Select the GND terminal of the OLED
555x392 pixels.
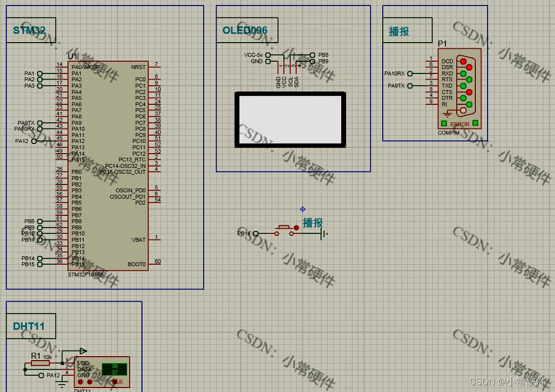point(268,62)
